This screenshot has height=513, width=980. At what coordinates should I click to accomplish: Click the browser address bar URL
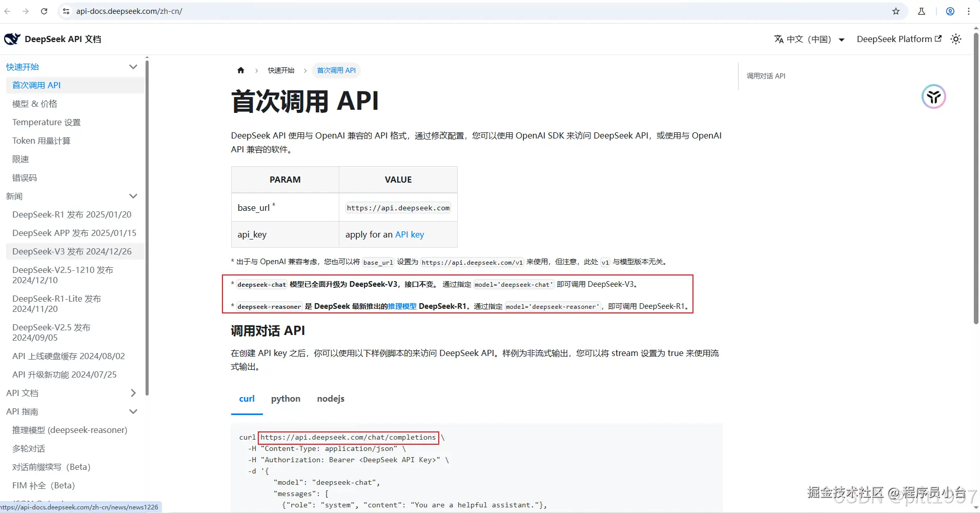(x=129, y=11)
